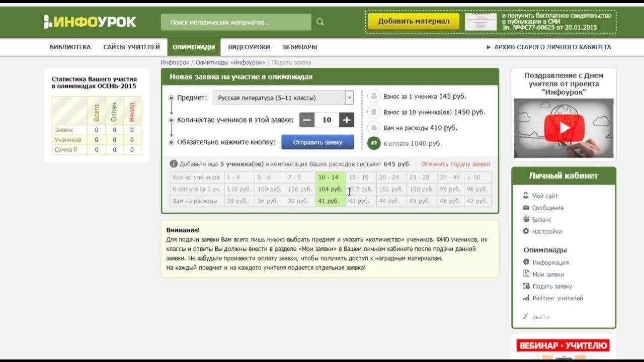This screenshot has height=362, width=644.
Task: Click the radio marker next to Обязательно нажмите кнопку
Action: (172, 142)
